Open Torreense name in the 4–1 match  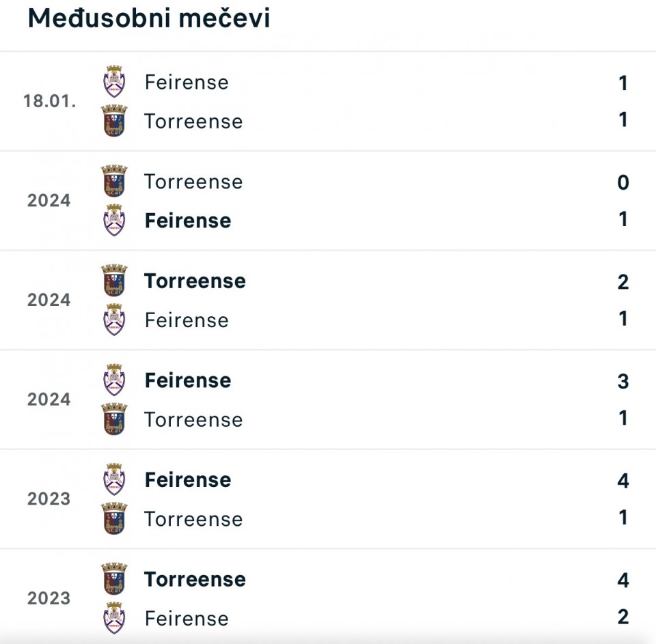(x=193, y=519)
